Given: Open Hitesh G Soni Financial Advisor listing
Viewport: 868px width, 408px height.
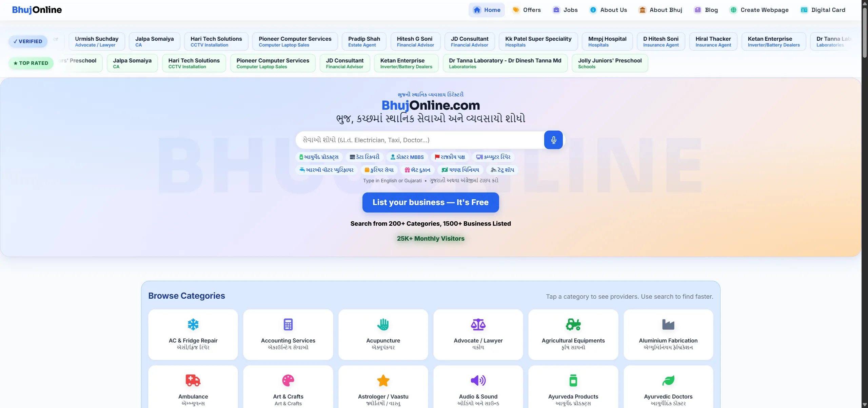Looking at the screenshot, I should [x=415, y=41].
